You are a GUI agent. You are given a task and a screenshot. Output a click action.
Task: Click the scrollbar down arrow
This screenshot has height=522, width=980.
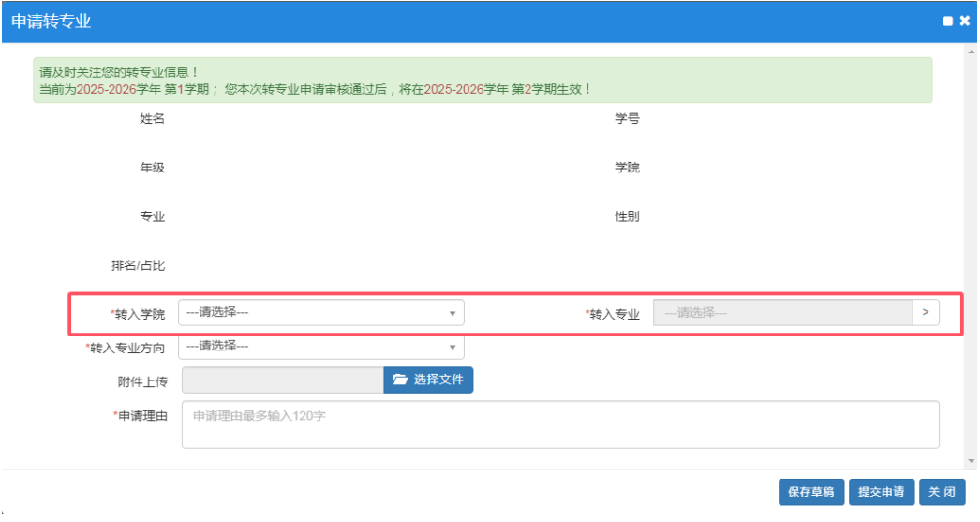[x=970, y=460]
